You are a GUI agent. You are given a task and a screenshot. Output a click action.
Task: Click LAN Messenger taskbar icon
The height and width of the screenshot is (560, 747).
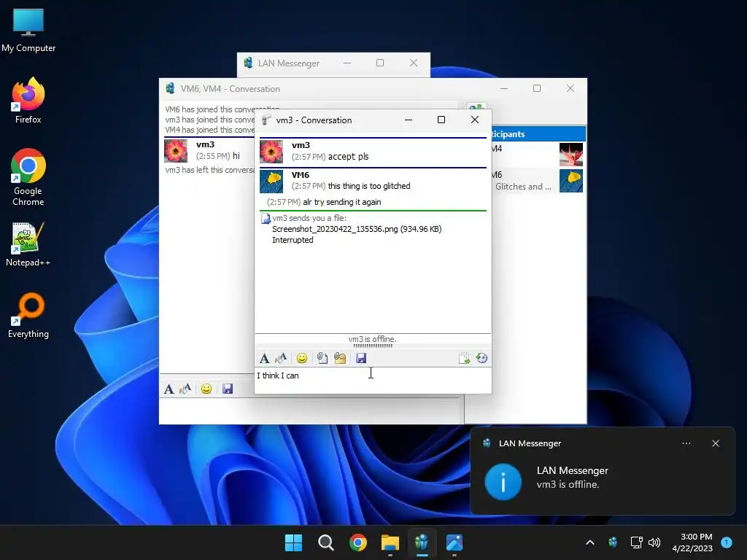[422, 542]
